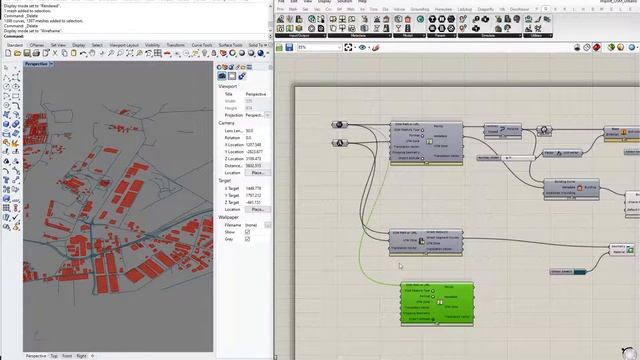Add a new viewport tab with plus
The height and width of the screenshot is (360, 640).
point(92,356)
